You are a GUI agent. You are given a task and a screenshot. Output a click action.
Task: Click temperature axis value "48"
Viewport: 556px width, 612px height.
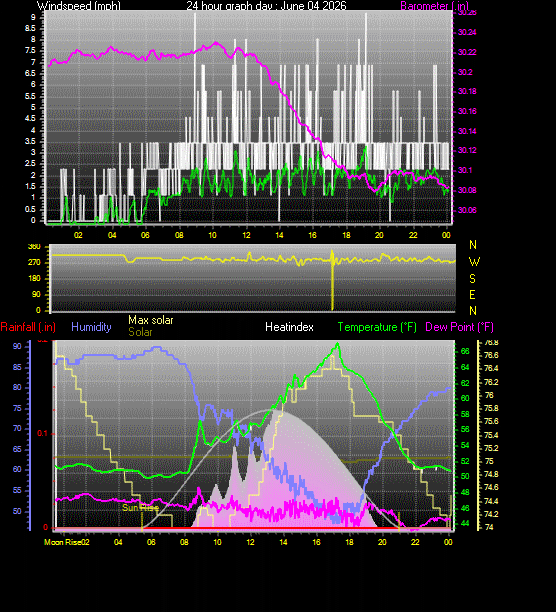coord(465,493)
